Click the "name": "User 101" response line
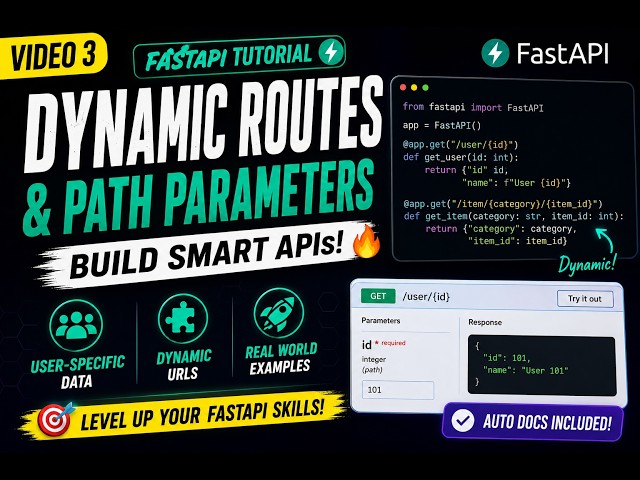Viewport: 640px width, 480px height. click(x=526, y=371)
